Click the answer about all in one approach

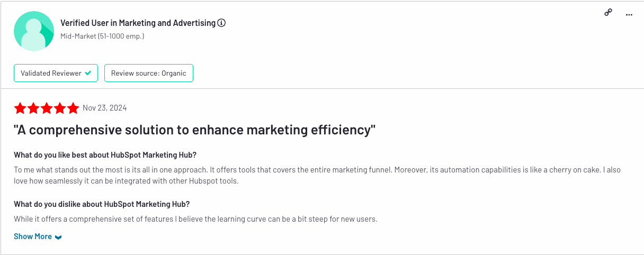[317, 175]
